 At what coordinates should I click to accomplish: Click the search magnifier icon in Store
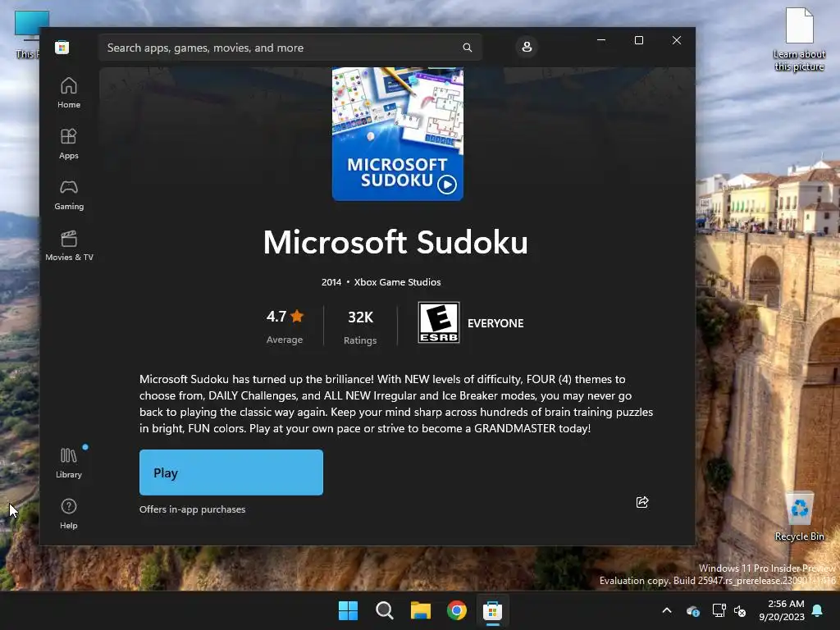pyautogui.click(x=467, y=48)
